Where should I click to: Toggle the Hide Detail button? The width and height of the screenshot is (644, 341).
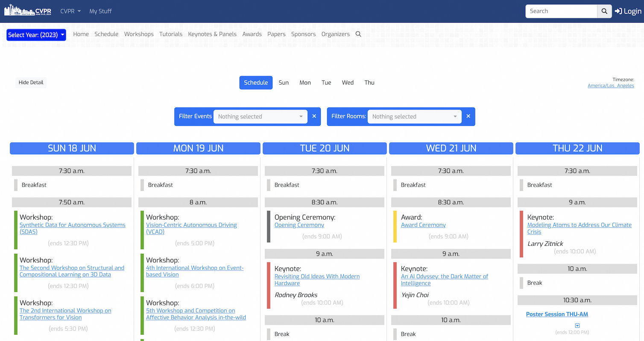(x=31, y=82)
